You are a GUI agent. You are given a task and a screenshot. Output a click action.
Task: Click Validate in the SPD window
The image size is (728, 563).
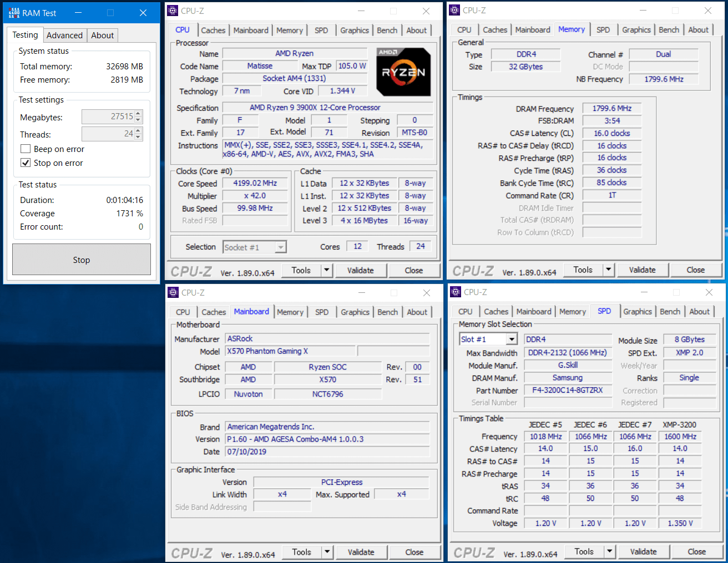643,551
